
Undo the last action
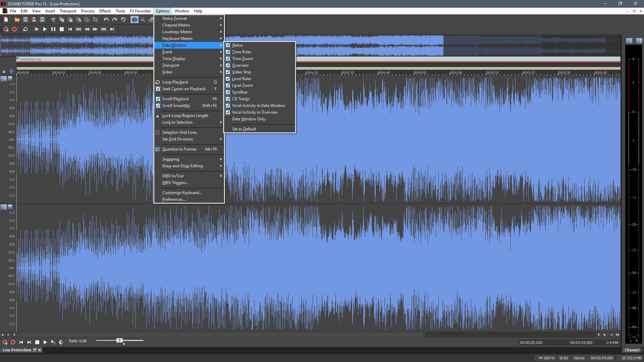tap(106, 20)
